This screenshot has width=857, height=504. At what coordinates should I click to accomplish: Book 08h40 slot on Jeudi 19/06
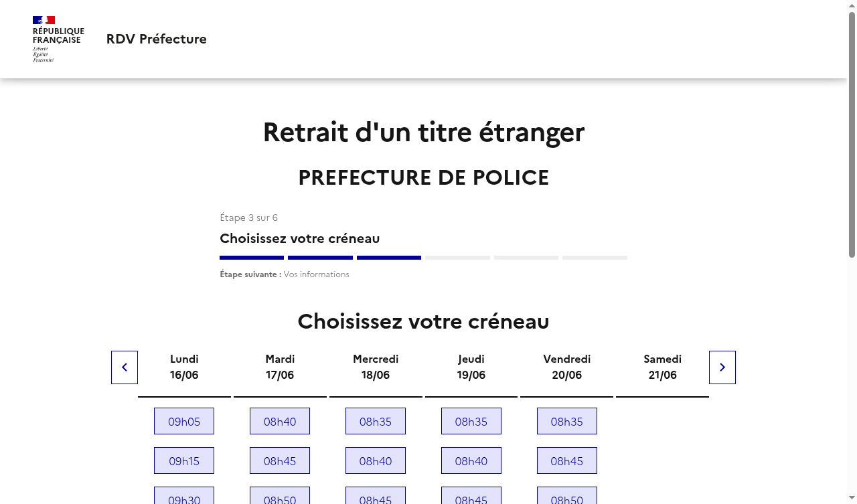point(471,460)
